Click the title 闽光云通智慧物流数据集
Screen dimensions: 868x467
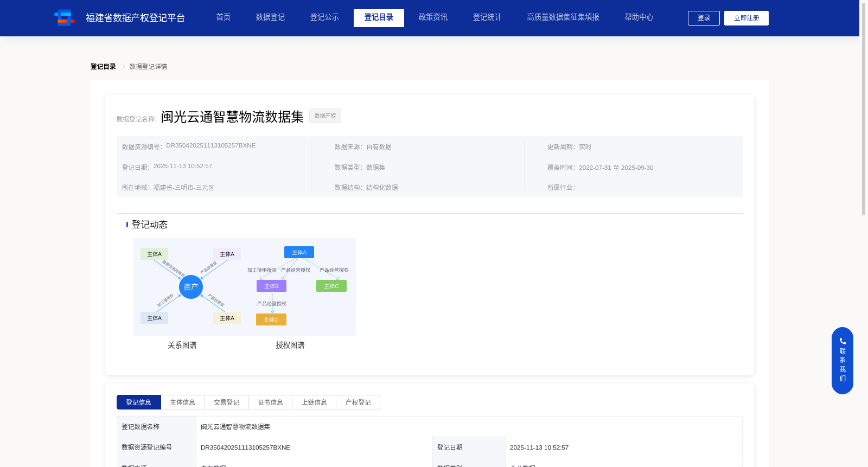pos(232,117)
